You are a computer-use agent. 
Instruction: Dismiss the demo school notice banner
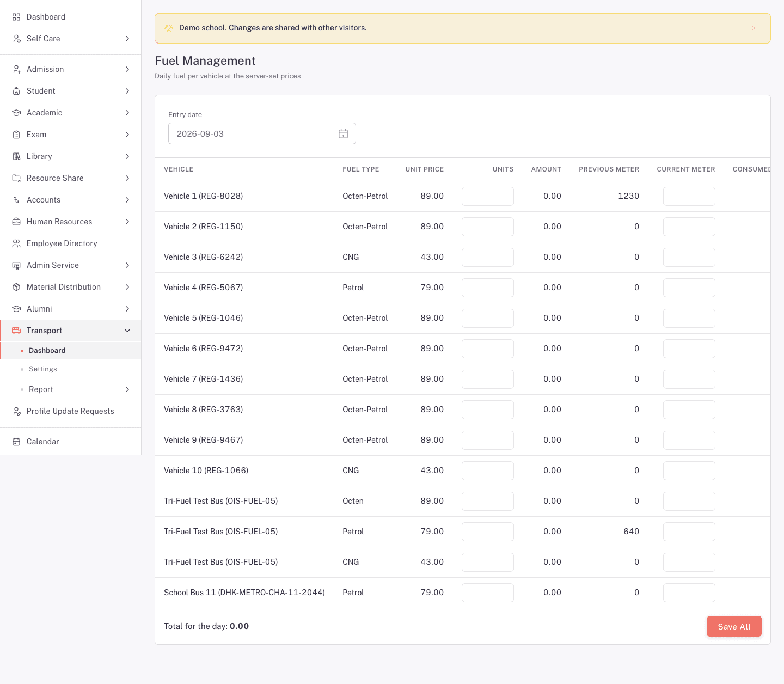[754, 28]
